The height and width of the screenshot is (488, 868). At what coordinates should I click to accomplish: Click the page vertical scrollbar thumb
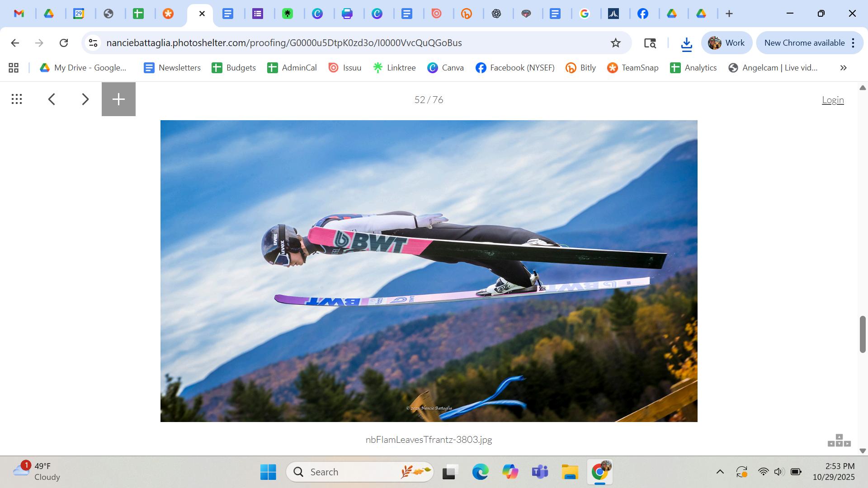[863, 334]
